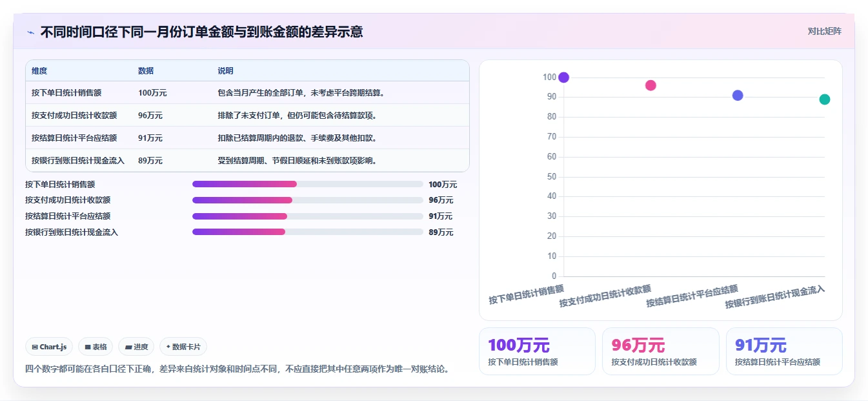
Task: Click the y-axis tick label 50
Action: [552, 177]
